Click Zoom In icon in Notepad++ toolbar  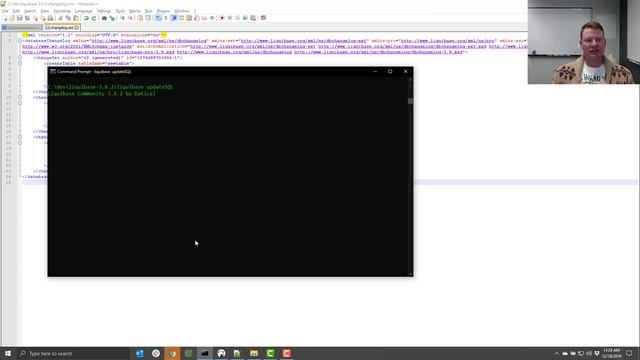pos(122,18)
